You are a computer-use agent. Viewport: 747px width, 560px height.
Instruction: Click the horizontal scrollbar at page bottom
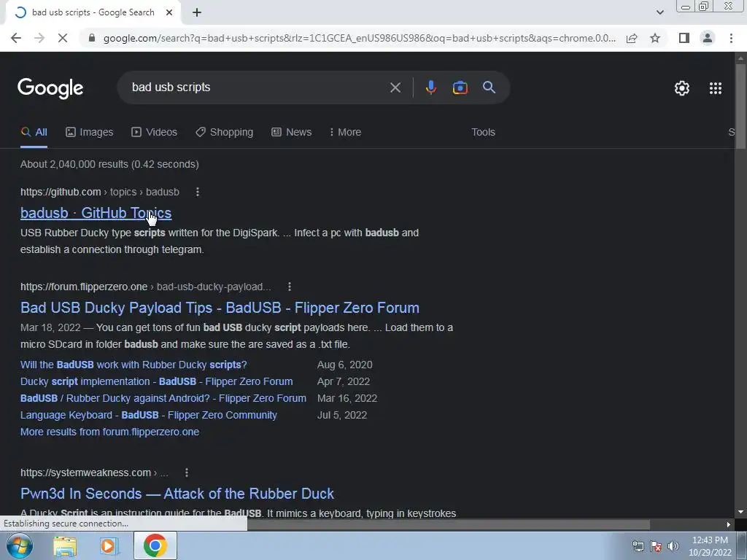449,524
